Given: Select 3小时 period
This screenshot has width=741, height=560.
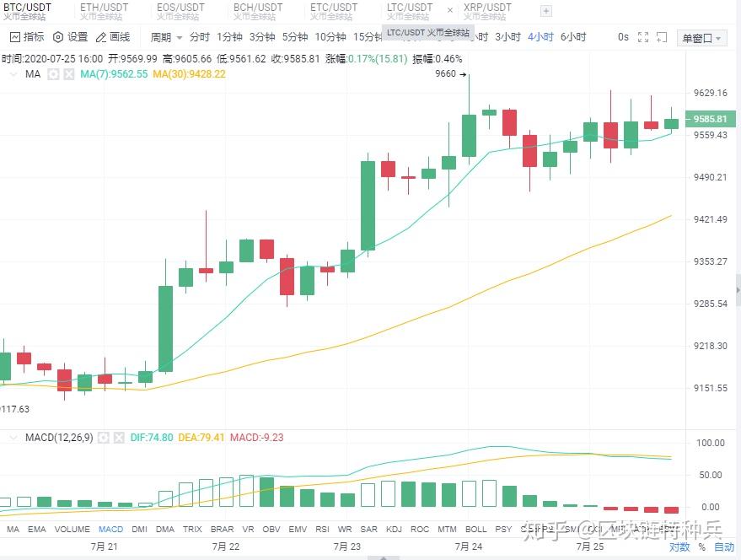Looking at the screenshot, I should [507, 37].
